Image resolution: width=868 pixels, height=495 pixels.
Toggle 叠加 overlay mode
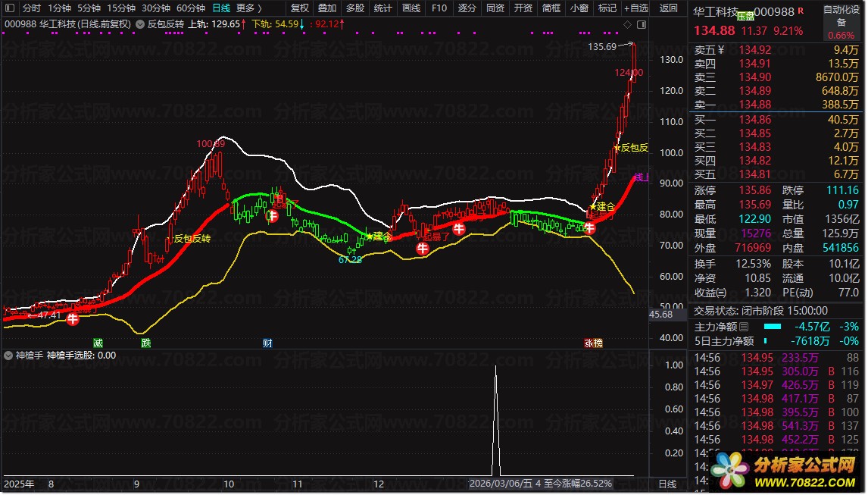pyautogui.click(x=327, y=8)
